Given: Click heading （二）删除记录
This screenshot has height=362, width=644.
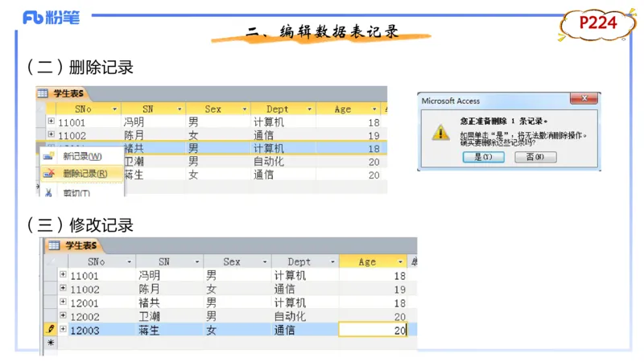Looking at the screenshot, I should pyautogui.click(x=80, y=67).
